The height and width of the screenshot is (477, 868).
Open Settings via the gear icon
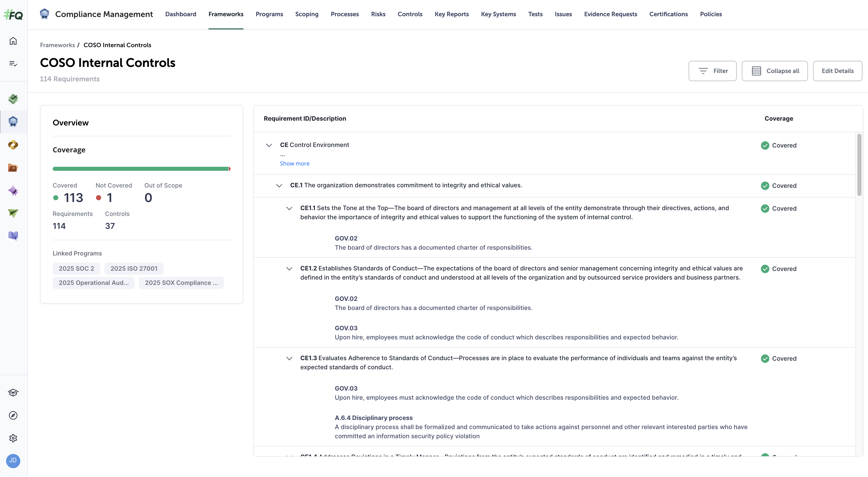pos(13,438)
